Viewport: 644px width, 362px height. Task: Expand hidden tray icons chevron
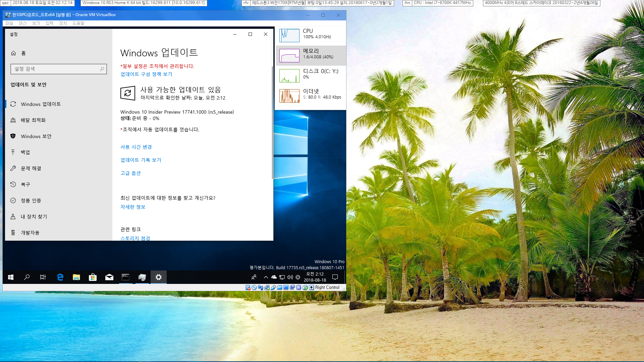pos(266,277)
